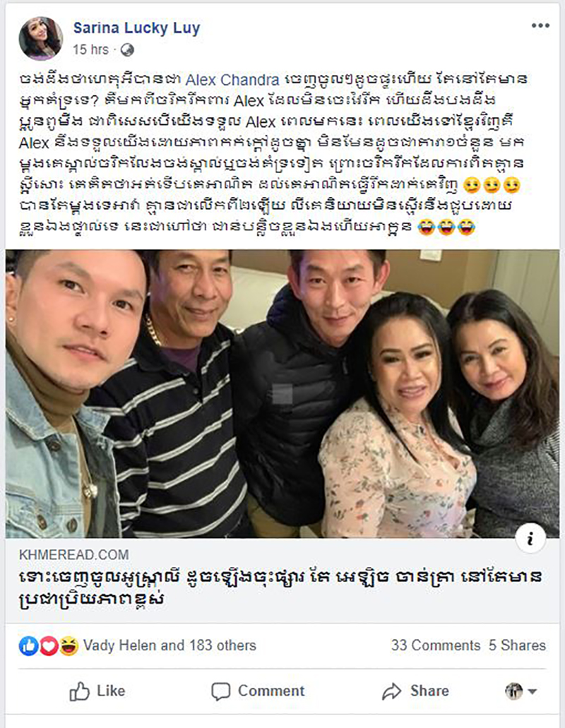
Task: Click the public globe privacy icon
Action: click(x=126, y=50)
